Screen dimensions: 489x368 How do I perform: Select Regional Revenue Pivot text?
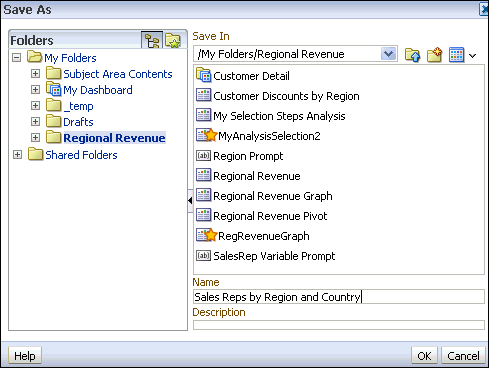click(270, 216)
